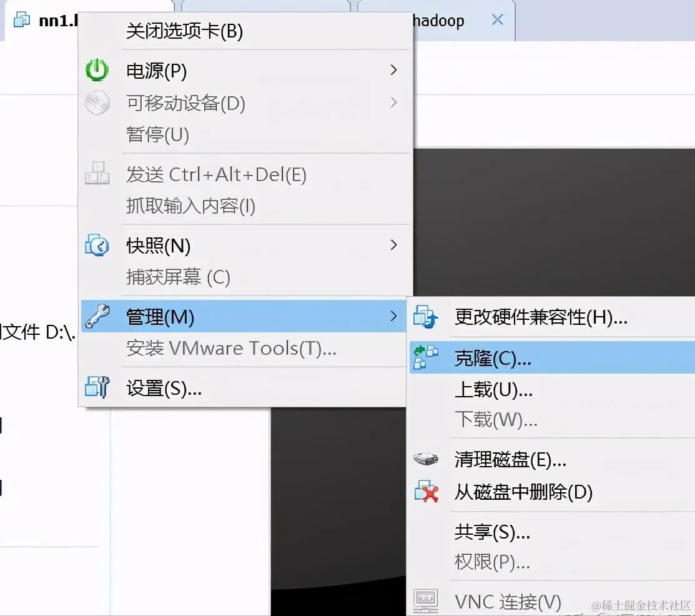This screenshot has height=616, width=695.
Task: Click the hardware compatibility icon in submenu
Action: click(x=426, y=317)
